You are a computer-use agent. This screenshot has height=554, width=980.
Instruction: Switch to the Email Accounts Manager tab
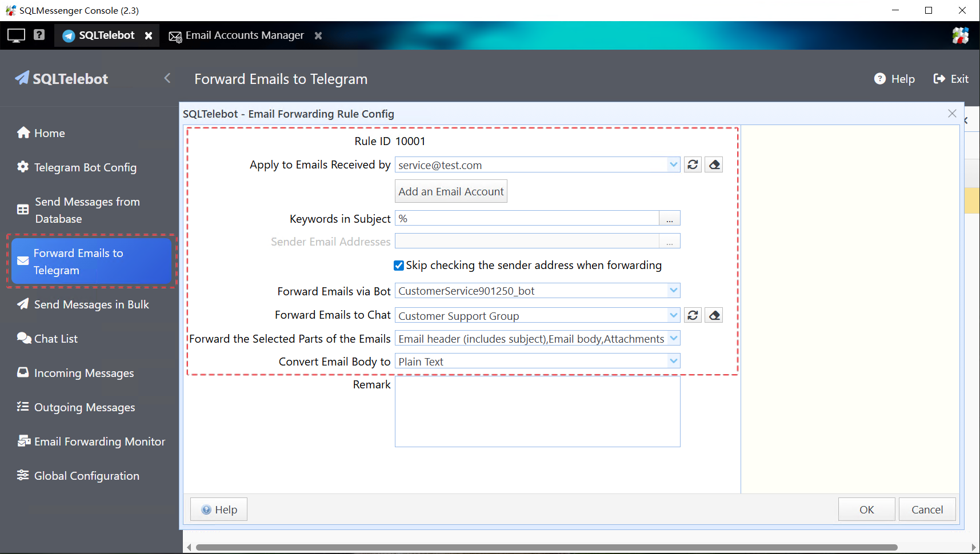pyautogui.click(x=244, y=35)
